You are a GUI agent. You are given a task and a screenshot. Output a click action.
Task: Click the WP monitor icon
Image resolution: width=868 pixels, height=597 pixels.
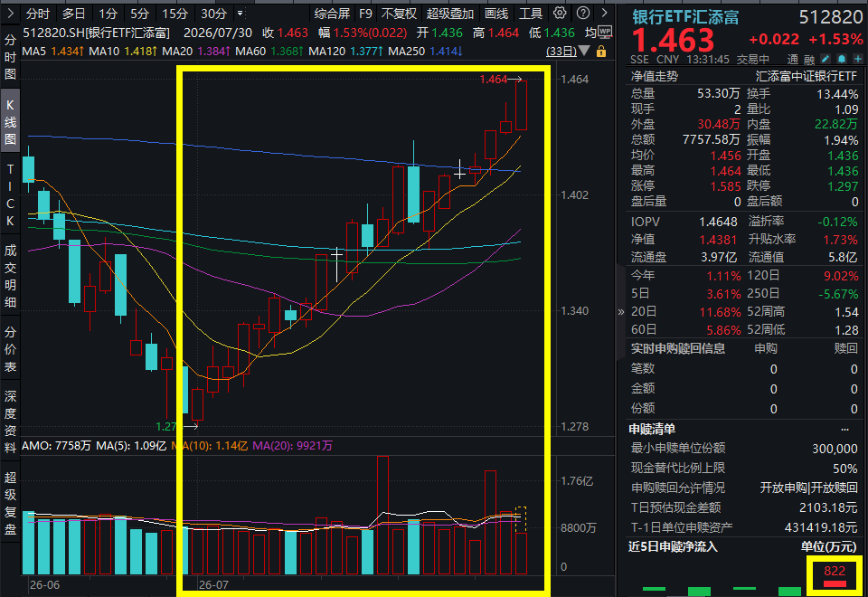[x=606, y=32]
